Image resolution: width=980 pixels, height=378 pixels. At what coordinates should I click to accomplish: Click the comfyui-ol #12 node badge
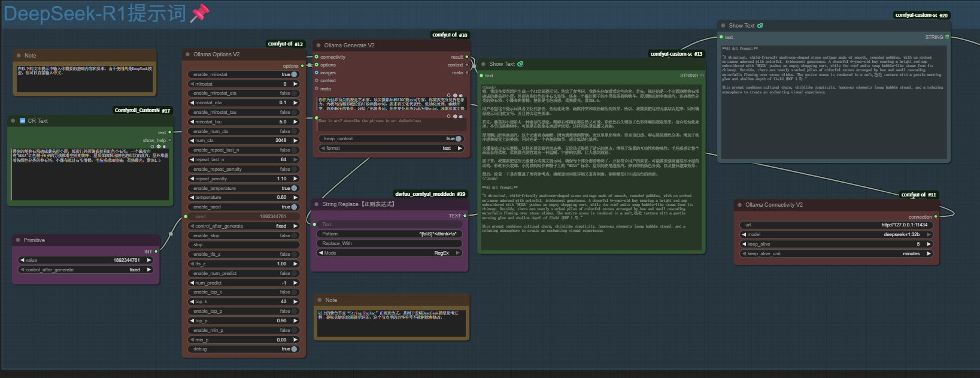click(286, 44)
